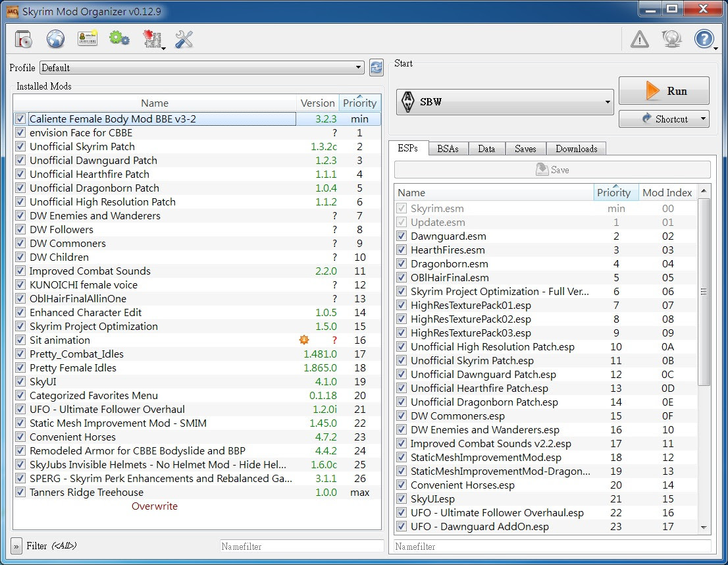Sort plugins by Mod Index header
Viewport: 728px width, 565px height.
click(x=667, y=192)
